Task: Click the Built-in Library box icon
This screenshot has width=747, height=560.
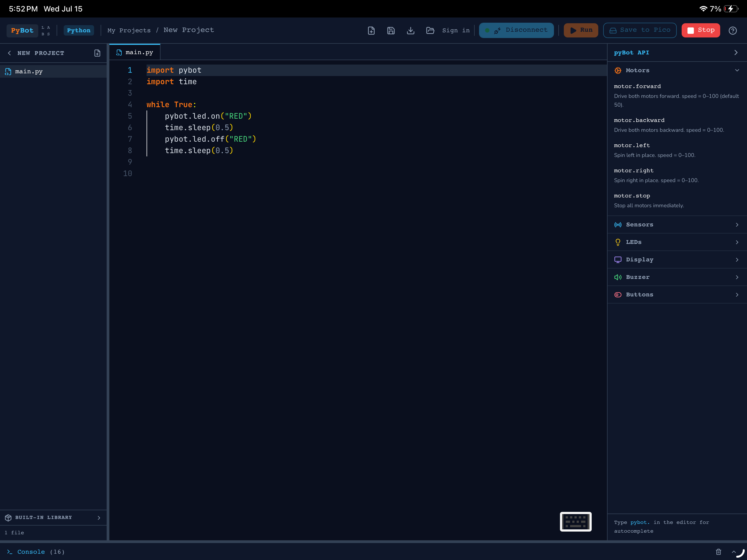Action: (x=8, y=517)
